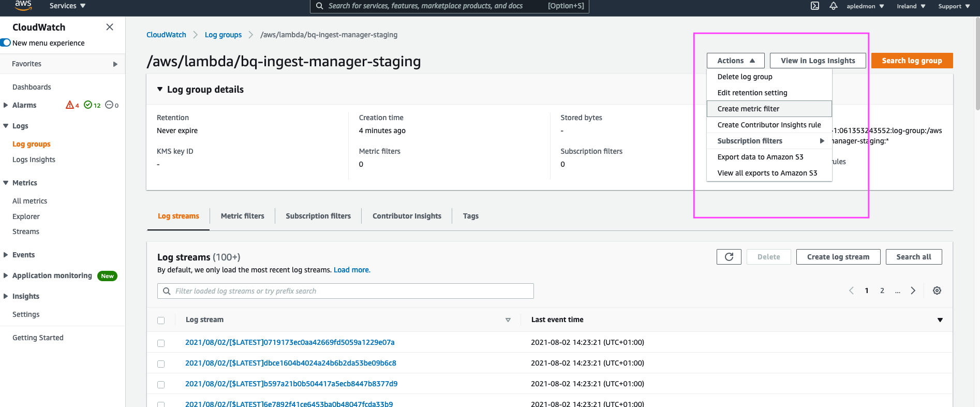Screen dimensions: 980x407
Task: Toggle the New menu experience switch
Action: click(6, 43)
